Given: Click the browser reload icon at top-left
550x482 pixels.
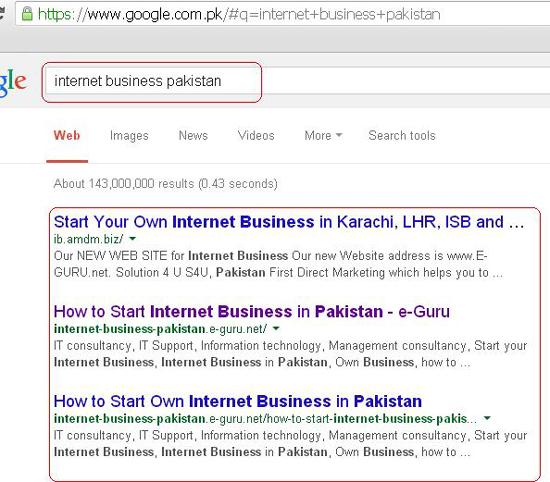Looking at the screenshot, I should click(x=2, y=13).
